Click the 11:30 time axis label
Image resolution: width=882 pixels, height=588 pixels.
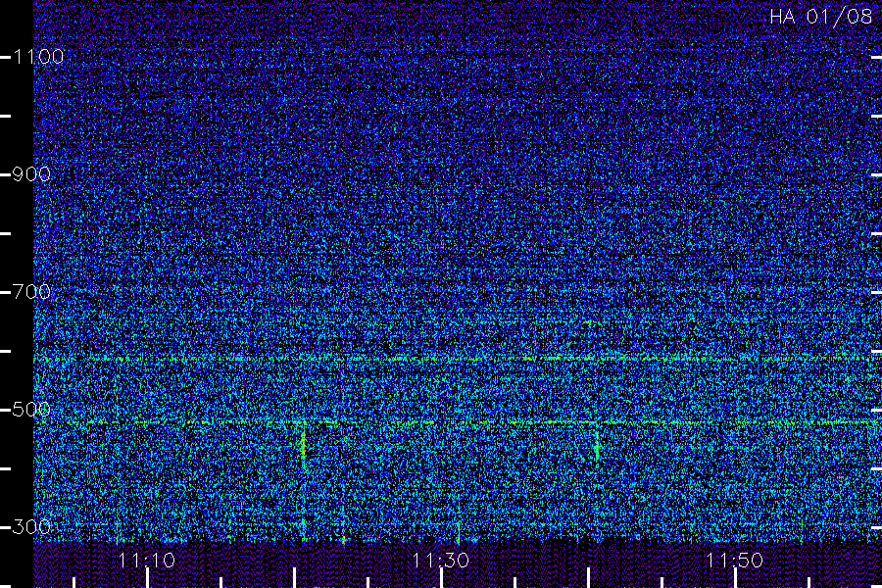(x=440, y=561)
